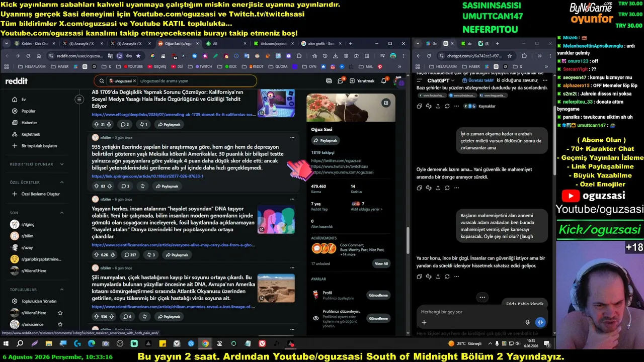Collapse the ÖZEL ÜCRETLER section
The height and width of the screenshot is (362, 644).
pyautogui.click(x=62, y=182)
